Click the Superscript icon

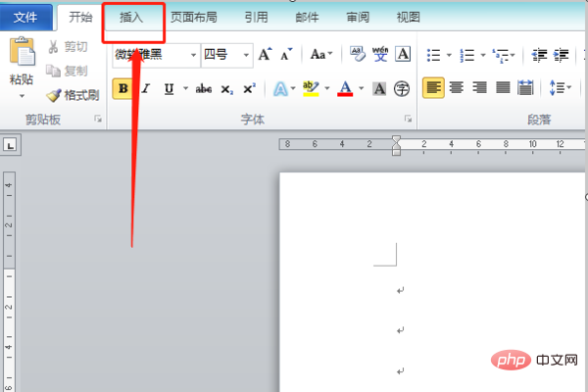pos(249,88)
